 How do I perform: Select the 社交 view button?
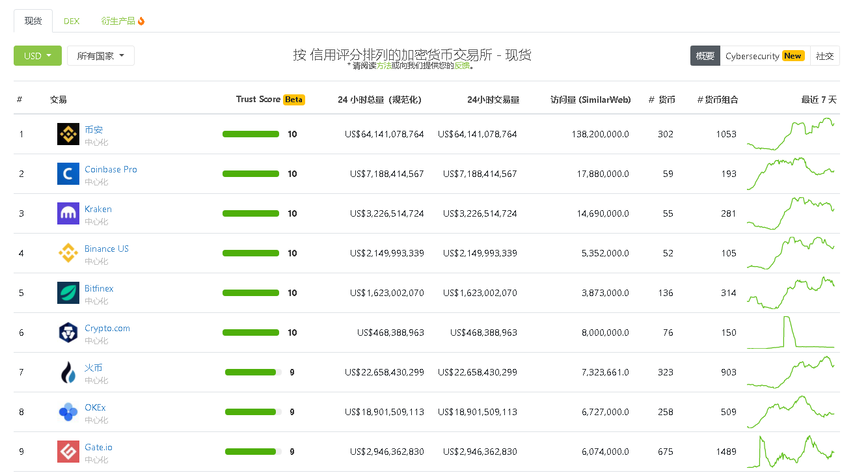pos(824,56)
